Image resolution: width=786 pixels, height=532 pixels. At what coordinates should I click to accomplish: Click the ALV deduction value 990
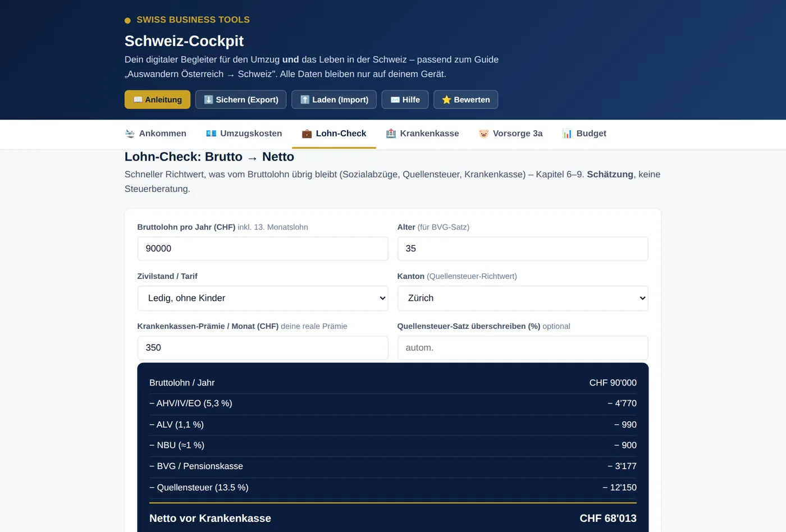click(625, 425)
